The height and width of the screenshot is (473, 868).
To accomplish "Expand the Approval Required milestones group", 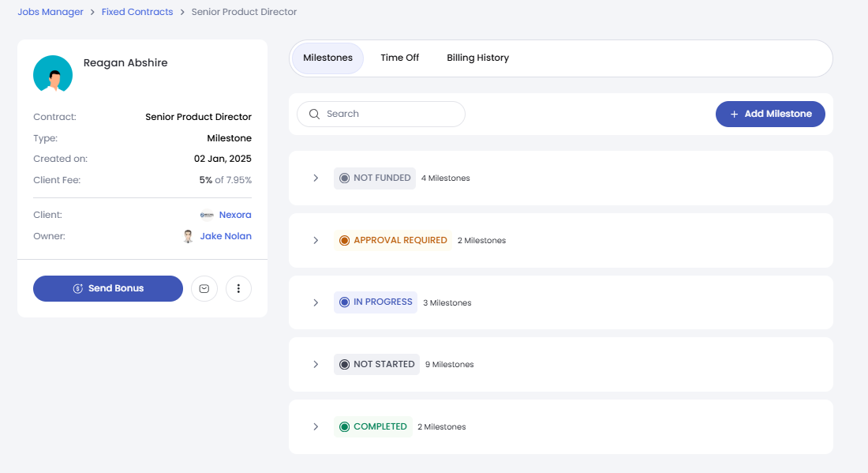I will pos(316,240).
